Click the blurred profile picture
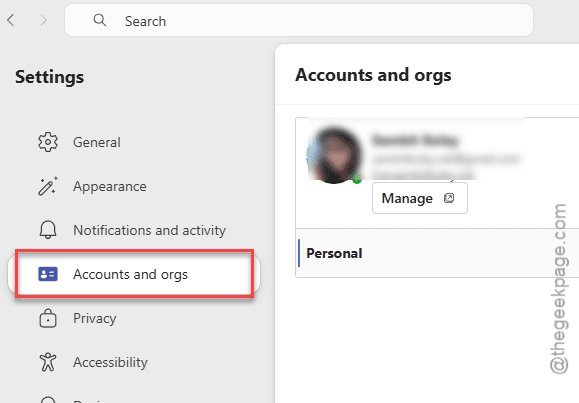This screenshot has width=579, height=403. point(334,155)
